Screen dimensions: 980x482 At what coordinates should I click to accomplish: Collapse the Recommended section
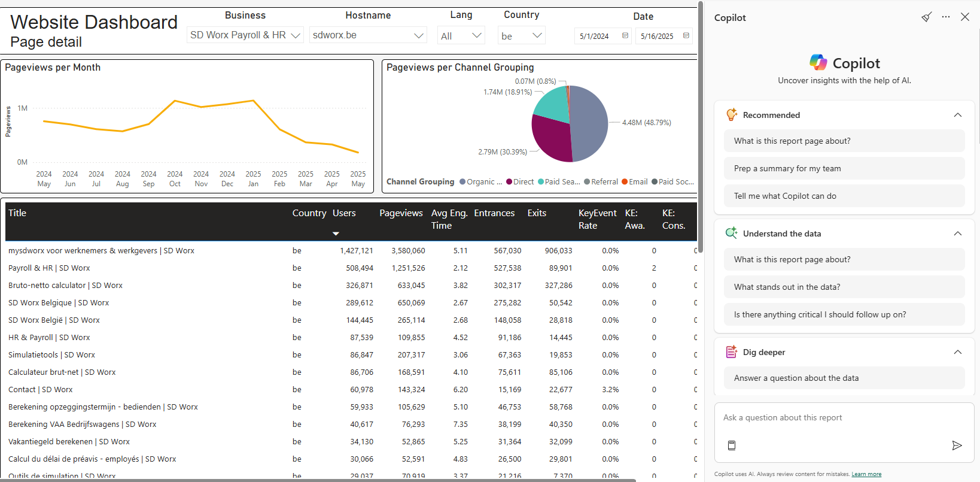click(958, 115)
